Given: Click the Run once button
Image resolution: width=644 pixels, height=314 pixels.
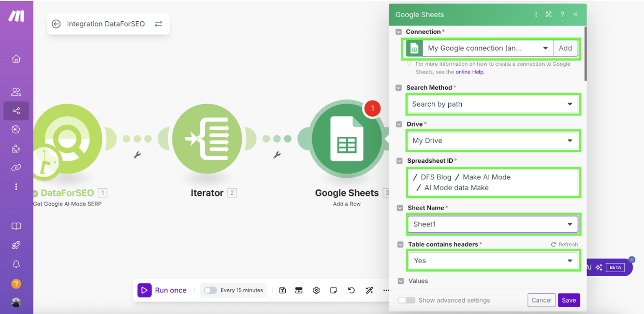Looking at the screenshot, I should [x=163, y=290].
